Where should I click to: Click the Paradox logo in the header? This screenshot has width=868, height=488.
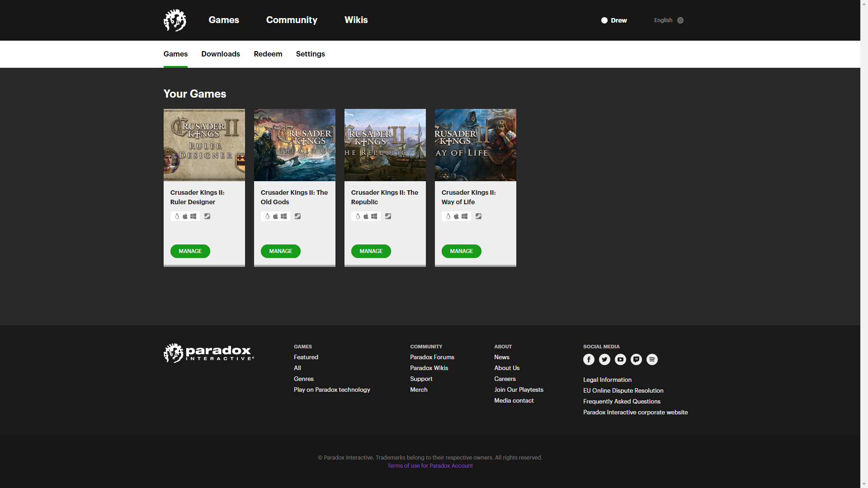[x=175, y=20]
